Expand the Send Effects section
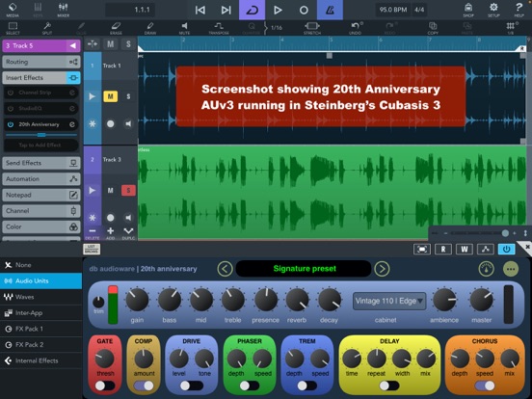Image resolution: width=532 pixels, height=399 pixels. coord(41,163)
